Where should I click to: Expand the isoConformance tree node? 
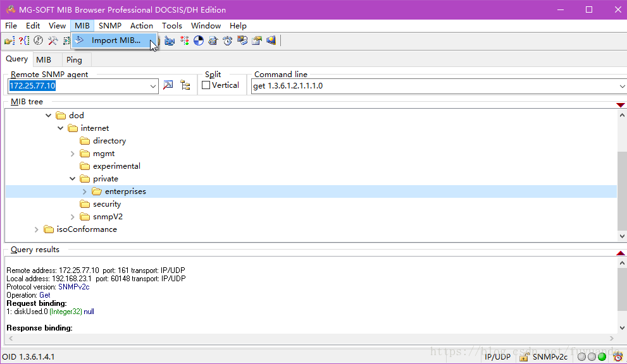pos(37,230)
